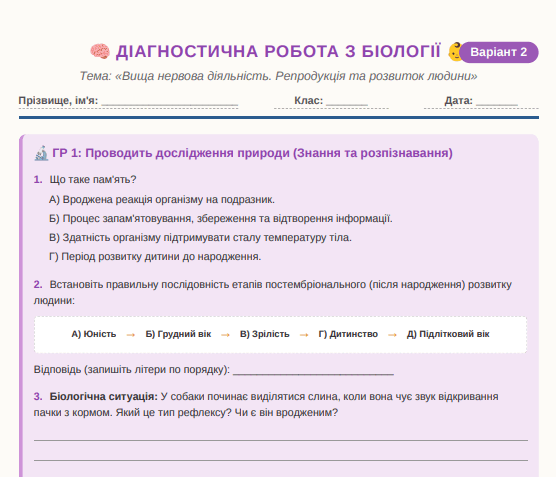Click the sequence answer line after Відповідь
Viewport: 556px width, 477px height.
point(313,370)
